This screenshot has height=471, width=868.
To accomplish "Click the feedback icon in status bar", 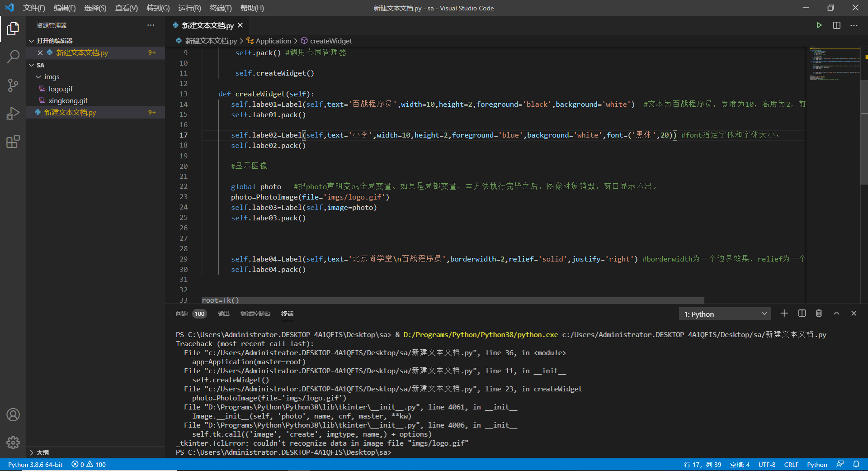I will (x=840, y=464).
